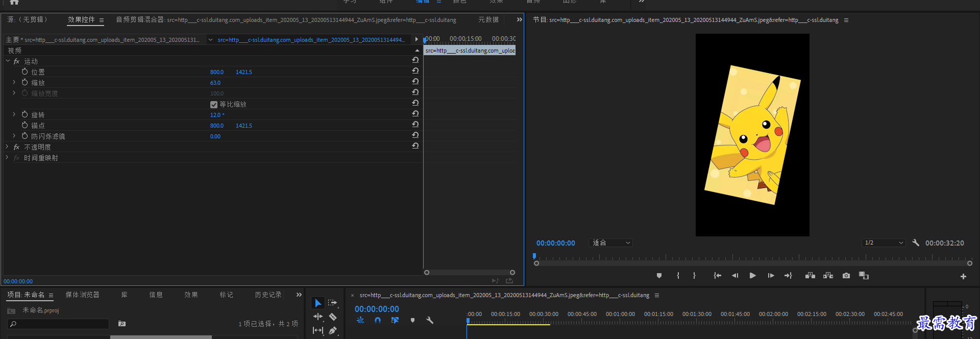Click the Extract button
The image size is (980, 339).
[828, 276]
